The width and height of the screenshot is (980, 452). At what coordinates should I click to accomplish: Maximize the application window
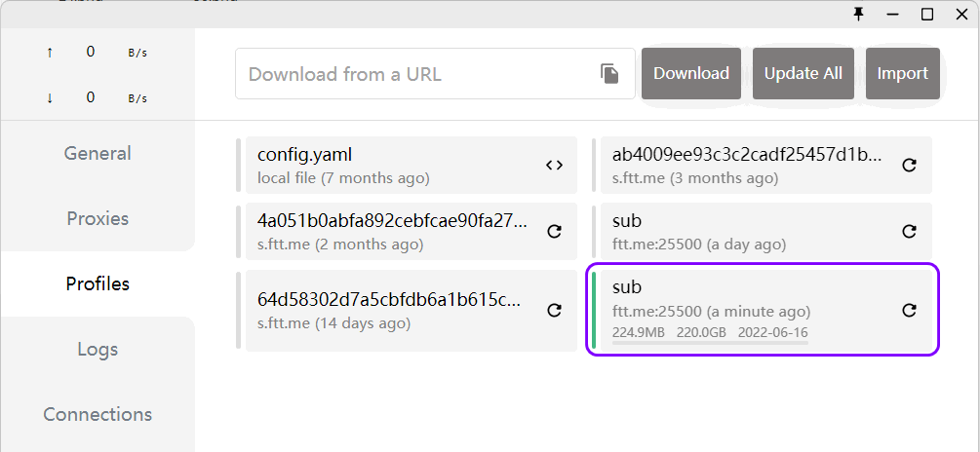tap(927, 14)
